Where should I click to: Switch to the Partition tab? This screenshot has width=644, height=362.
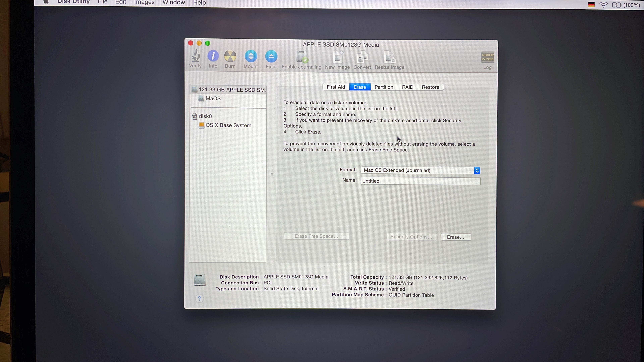point(384,87)
